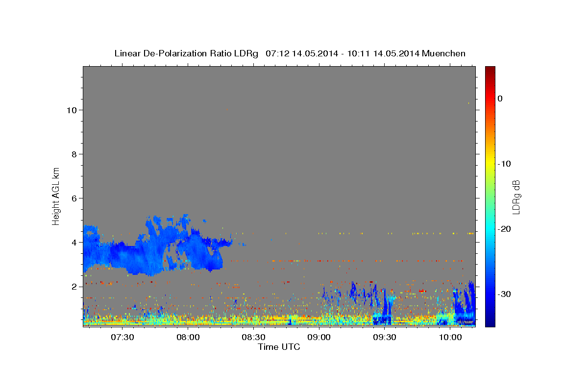Click the 09:30 time tick label

[385, 338]
